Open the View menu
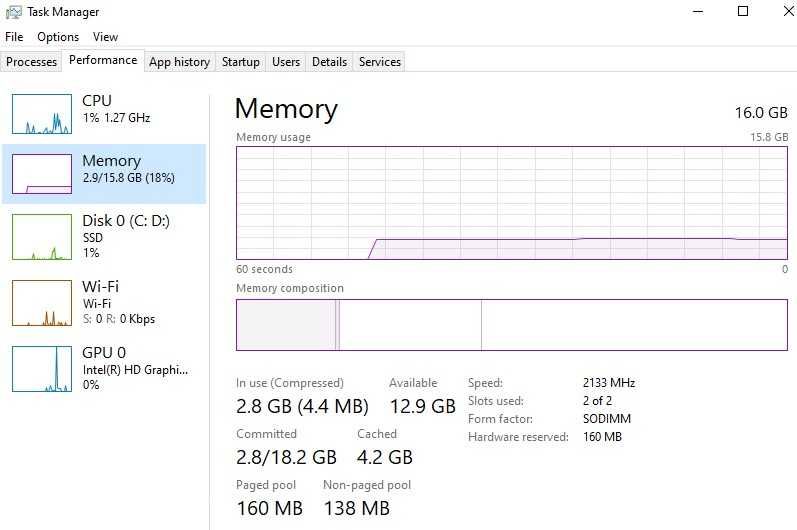Viewport: 797px width, 530px height. [x=105, y=37]
